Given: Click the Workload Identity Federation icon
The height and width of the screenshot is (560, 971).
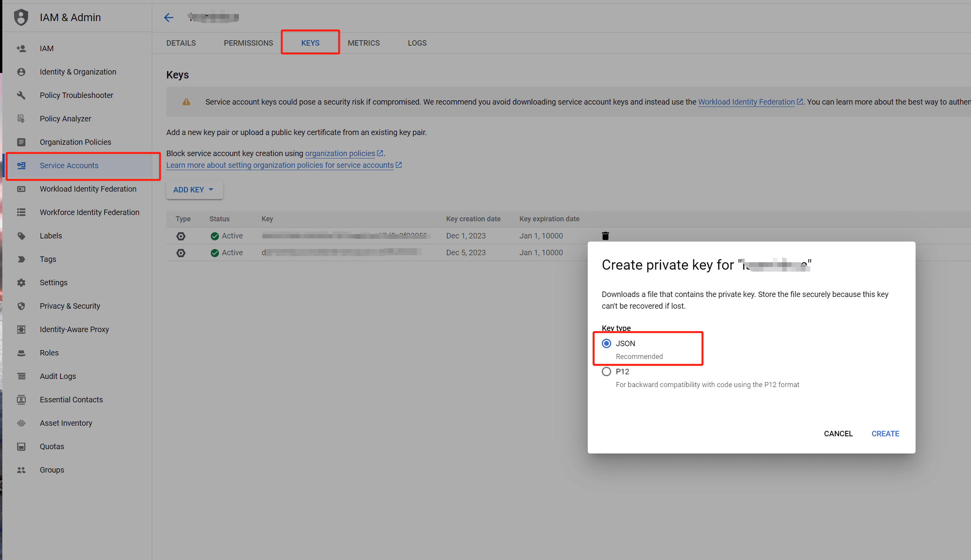Looking at the screenshot, I should click(x=21, y=189).
